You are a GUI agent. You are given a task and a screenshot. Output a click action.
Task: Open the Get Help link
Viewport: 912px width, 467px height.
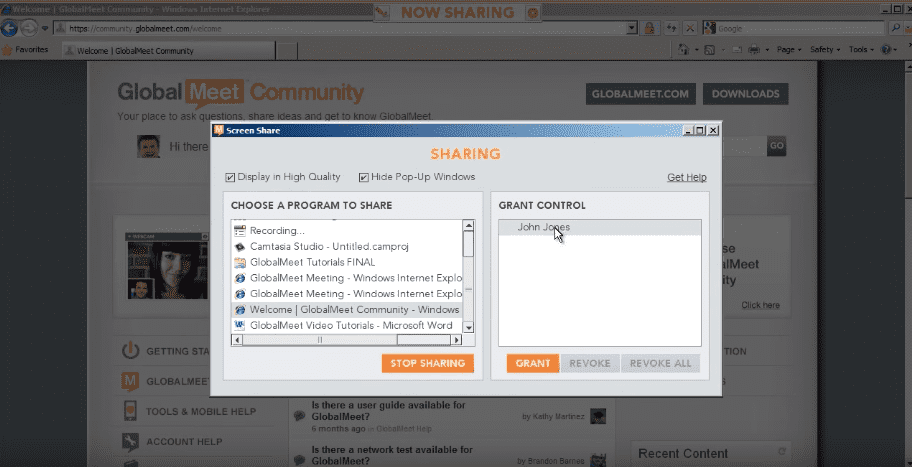coord(686,178)
